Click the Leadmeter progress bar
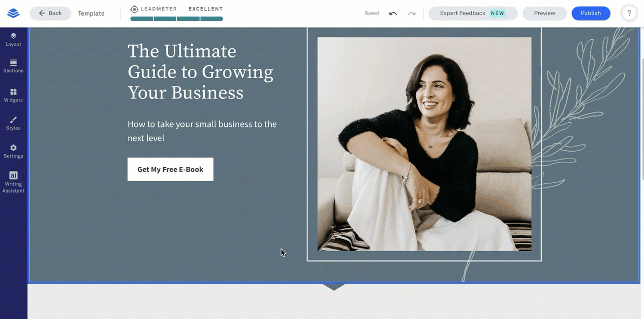The width and height of the screenshot is (644, 319). pyautogui.click(x=176, y=19)
